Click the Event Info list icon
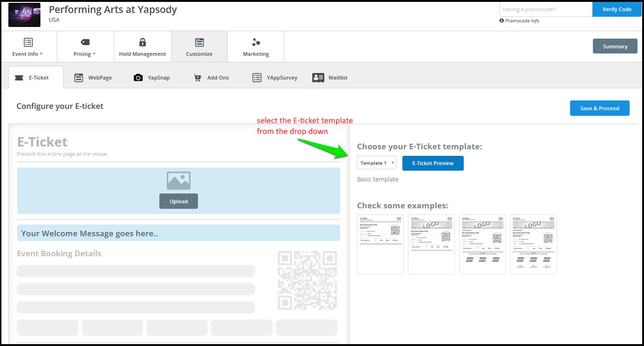This screenshot has height=346, width=644. click(x=28, y=42)
